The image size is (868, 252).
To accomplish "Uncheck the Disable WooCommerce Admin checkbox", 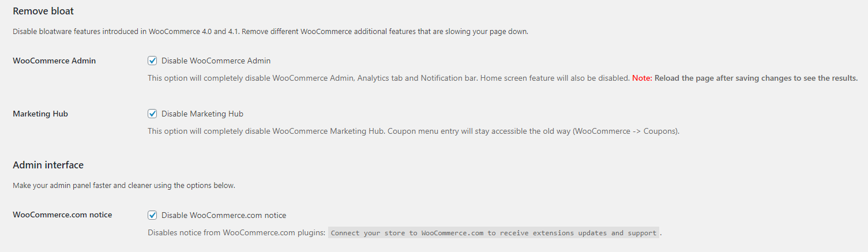I will [152, 61].
